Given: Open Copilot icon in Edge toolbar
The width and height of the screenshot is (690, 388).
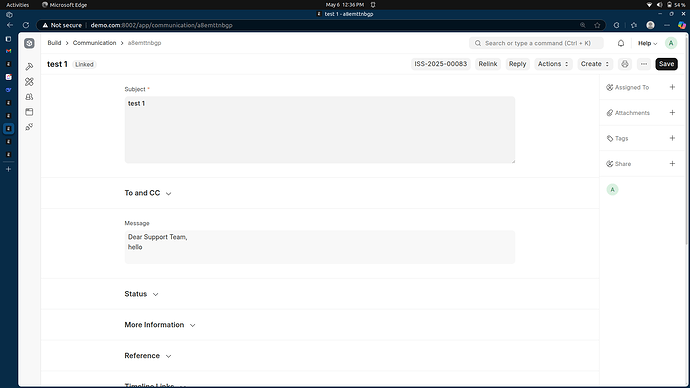Looking at the screenshot, I should point(682,25).
